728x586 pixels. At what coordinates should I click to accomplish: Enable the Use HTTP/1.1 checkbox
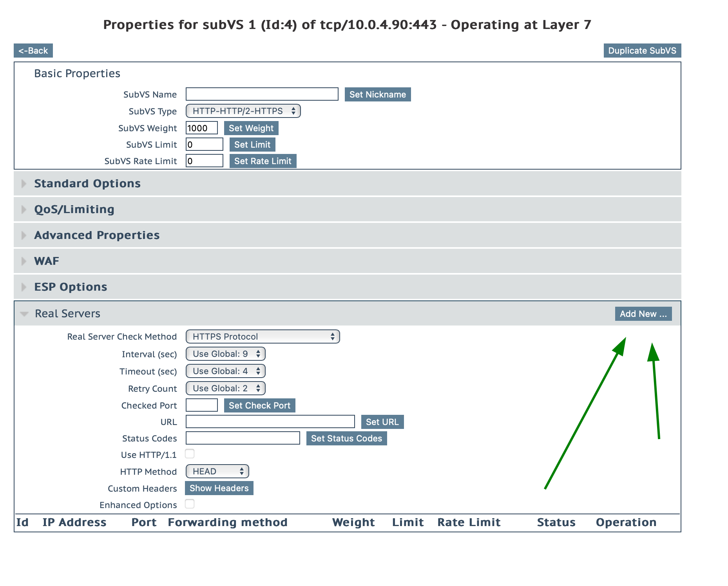point(190,454)
